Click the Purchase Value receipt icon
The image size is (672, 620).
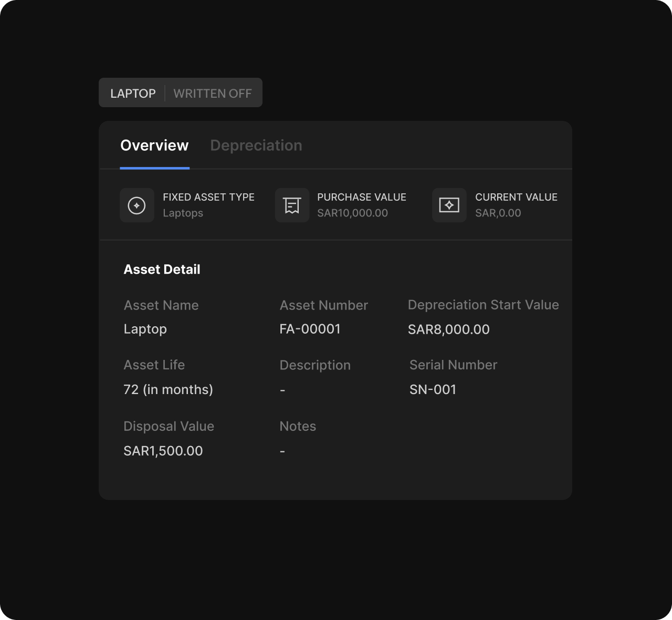click(292, 205)
